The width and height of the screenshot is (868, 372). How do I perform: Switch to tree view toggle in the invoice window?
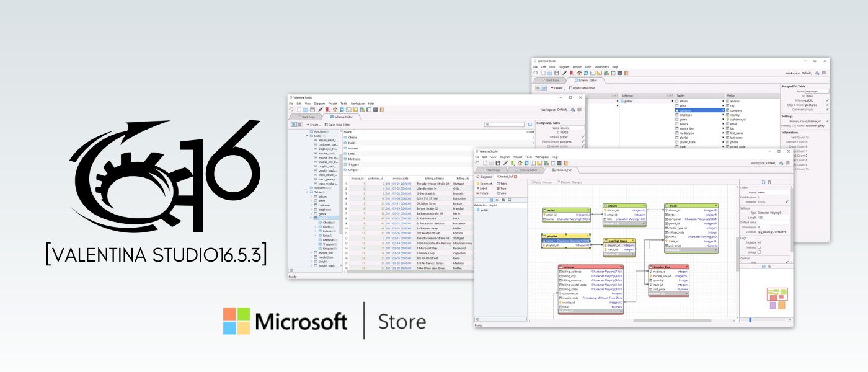[294, 125]
